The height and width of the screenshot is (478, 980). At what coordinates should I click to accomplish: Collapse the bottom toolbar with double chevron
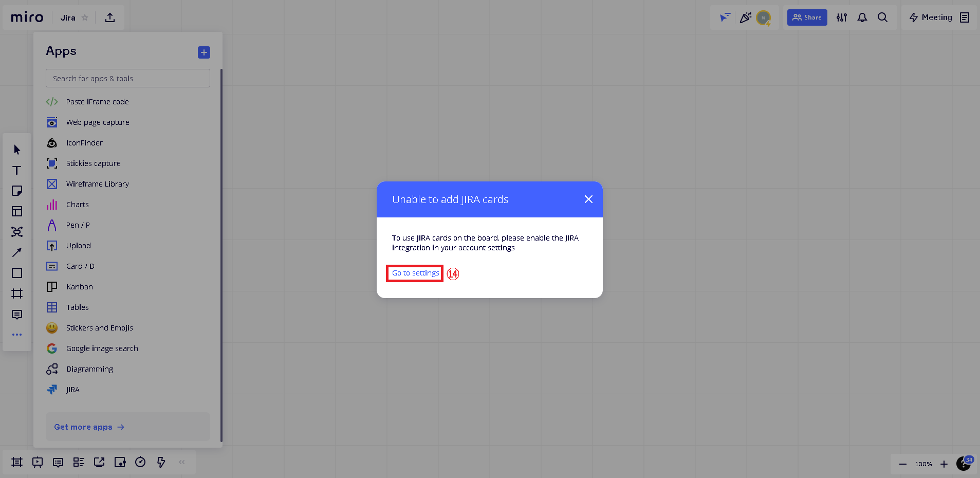pyautogui.click(x=181, y=462)
